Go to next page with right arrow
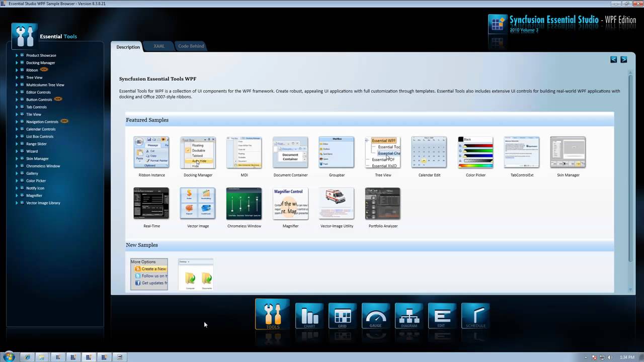644x362 pixels. [623, 59]
